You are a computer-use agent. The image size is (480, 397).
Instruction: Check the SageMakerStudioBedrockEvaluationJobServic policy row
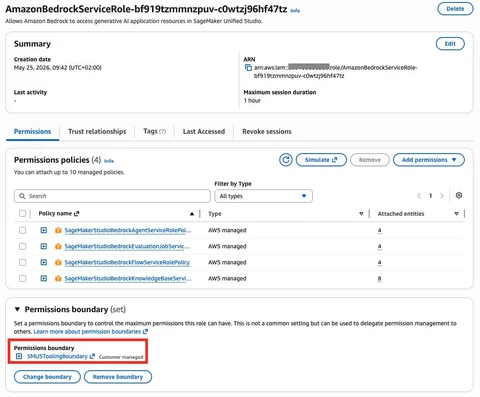(22, 246)
